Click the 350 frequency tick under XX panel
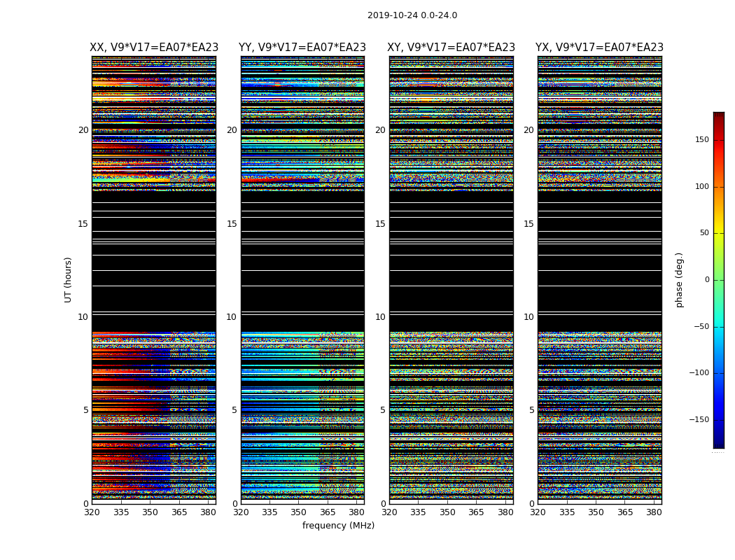 [150, 512]
